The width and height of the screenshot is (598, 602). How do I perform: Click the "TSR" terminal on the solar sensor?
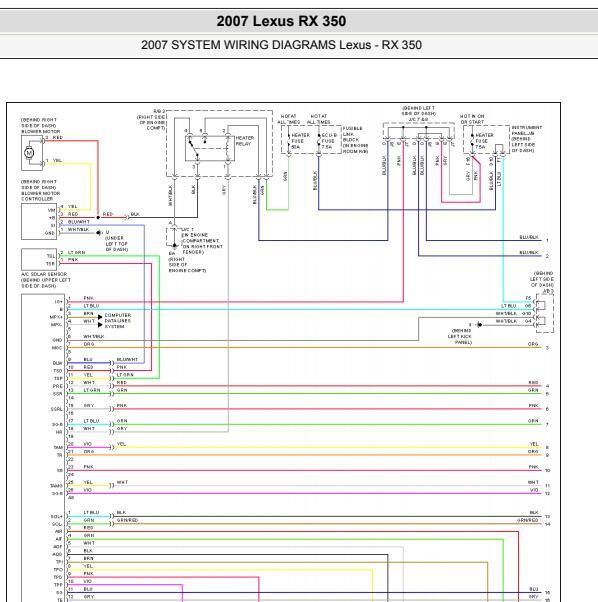tap(50, 264)
